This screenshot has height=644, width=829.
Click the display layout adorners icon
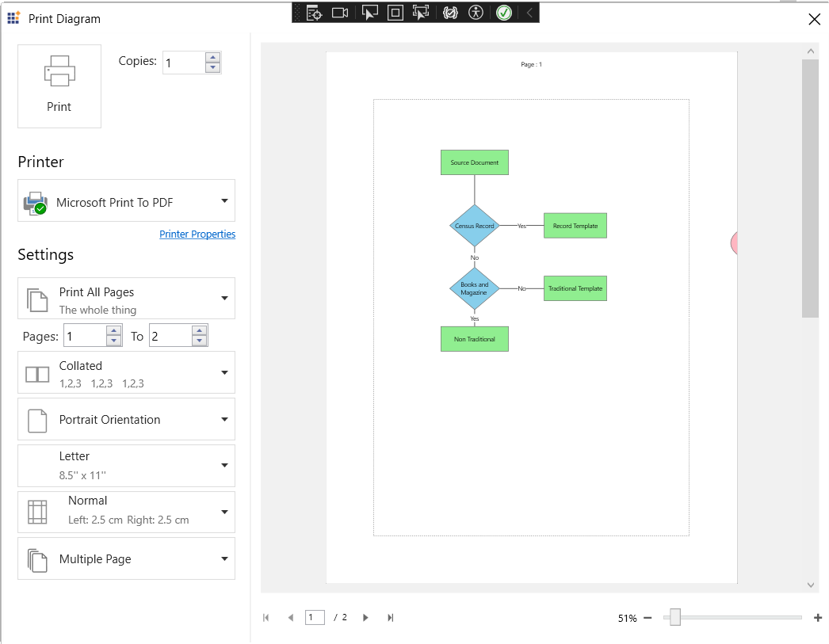pos(395,13)
